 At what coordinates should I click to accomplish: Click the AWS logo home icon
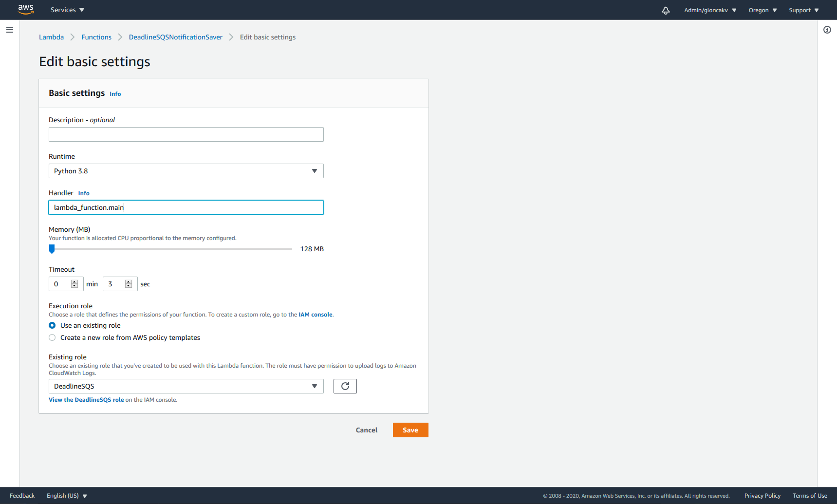point(26,9)
